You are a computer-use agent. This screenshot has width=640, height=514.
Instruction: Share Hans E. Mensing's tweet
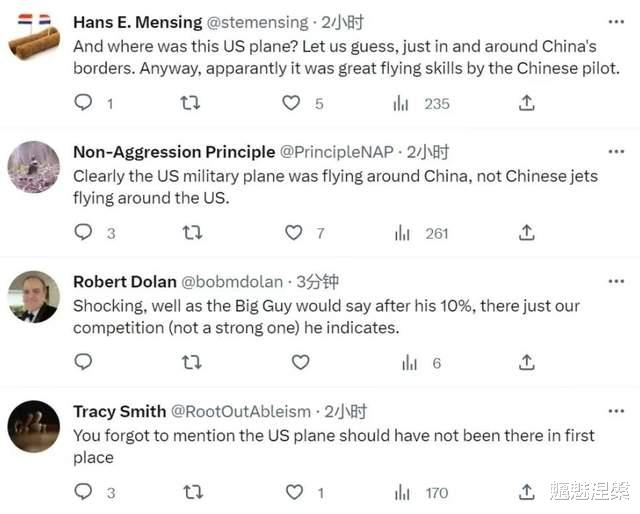click(526, 102)
